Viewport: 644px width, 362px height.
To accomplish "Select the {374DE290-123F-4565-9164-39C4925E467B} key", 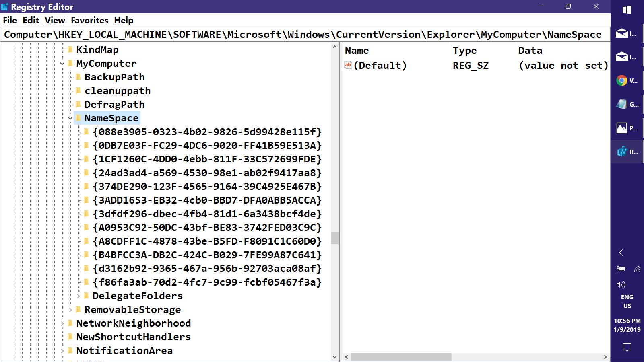I will [x=207, y=187].
